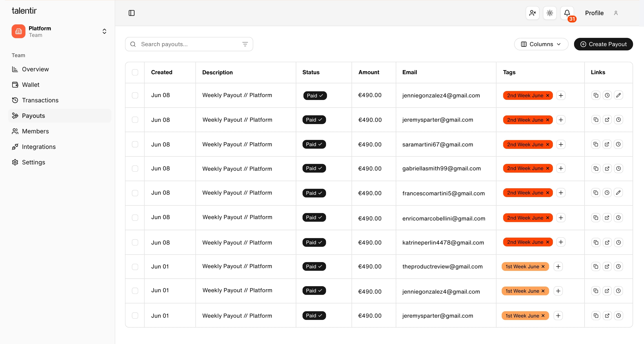Image resolution: width=644 pixels, height=344 pixels.
Task: Click email katrineperlin4478@gmail.com
Action: click(443, 243)
